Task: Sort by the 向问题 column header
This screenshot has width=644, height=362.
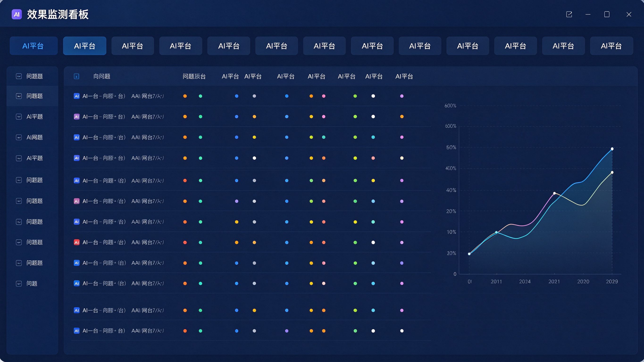Action: [102, 76]
